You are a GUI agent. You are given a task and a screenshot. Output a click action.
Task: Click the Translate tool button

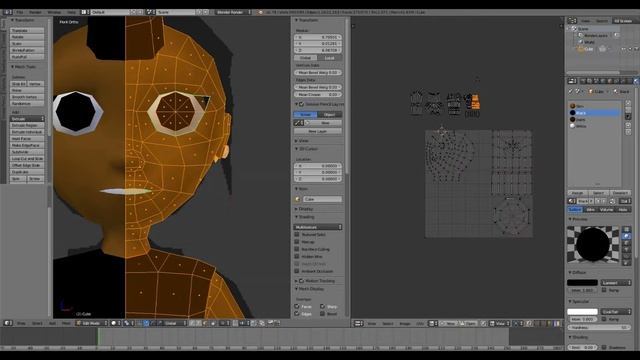[x=27, y=31]
